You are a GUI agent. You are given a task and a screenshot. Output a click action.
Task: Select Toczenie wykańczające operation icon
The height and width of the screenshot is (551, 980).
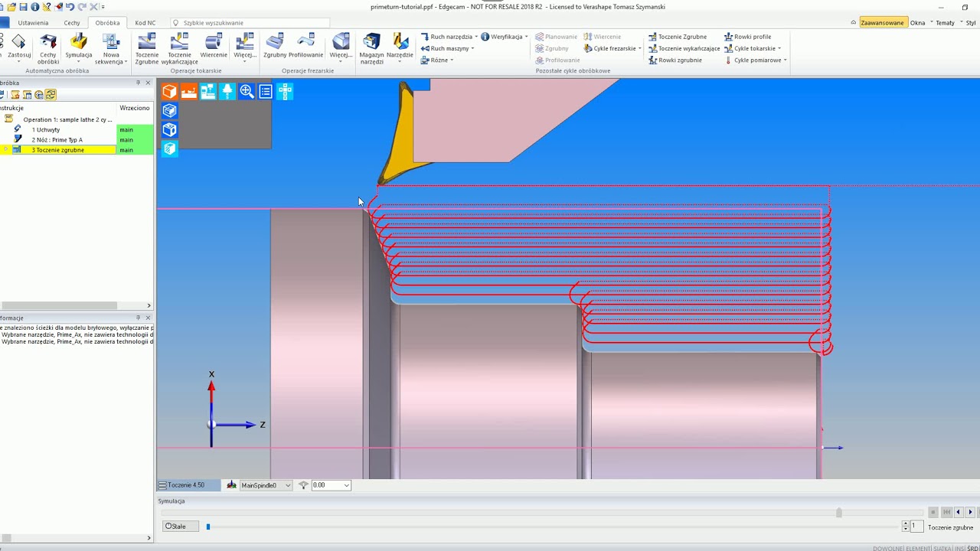pos(180,48)
